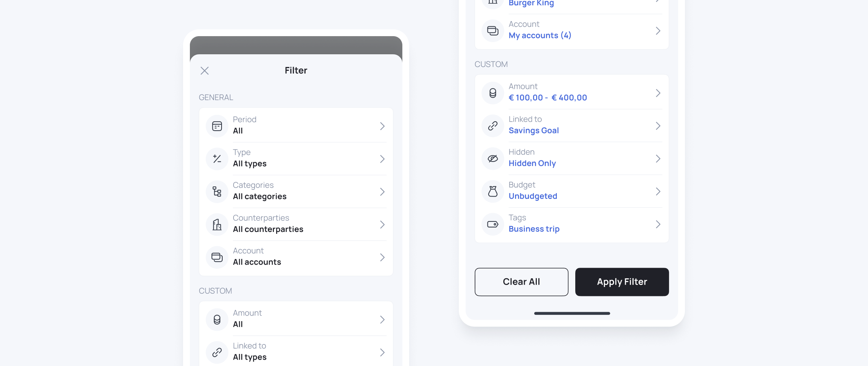
Task: Click the All accounts cards icon
Action: [217, 258]
